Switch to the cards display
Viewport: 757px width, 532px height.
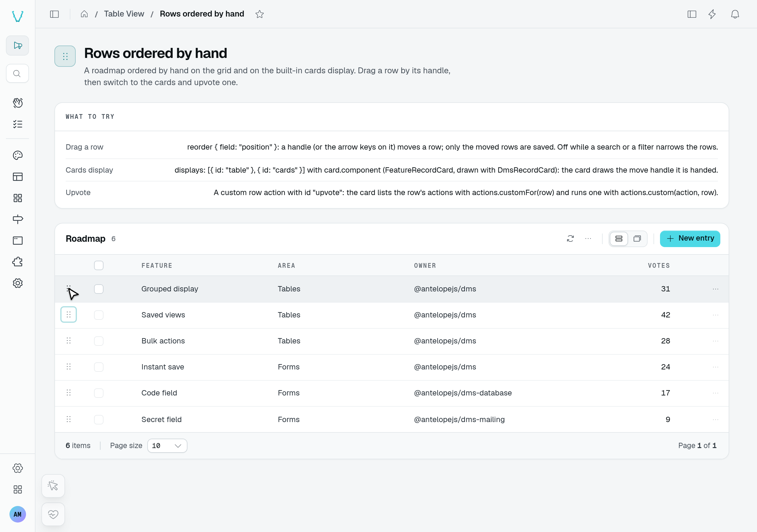pyautogui.click(x=637, y=238)
